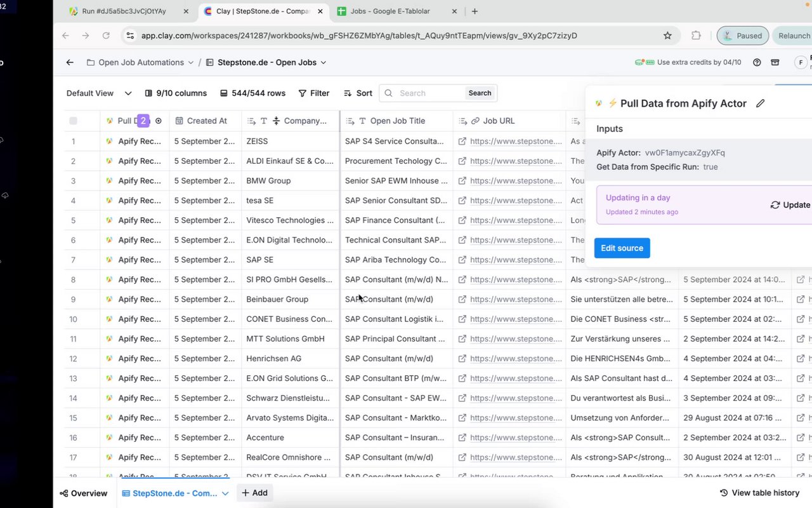Select the Beinbauer Group company cell

pos(291,299)
